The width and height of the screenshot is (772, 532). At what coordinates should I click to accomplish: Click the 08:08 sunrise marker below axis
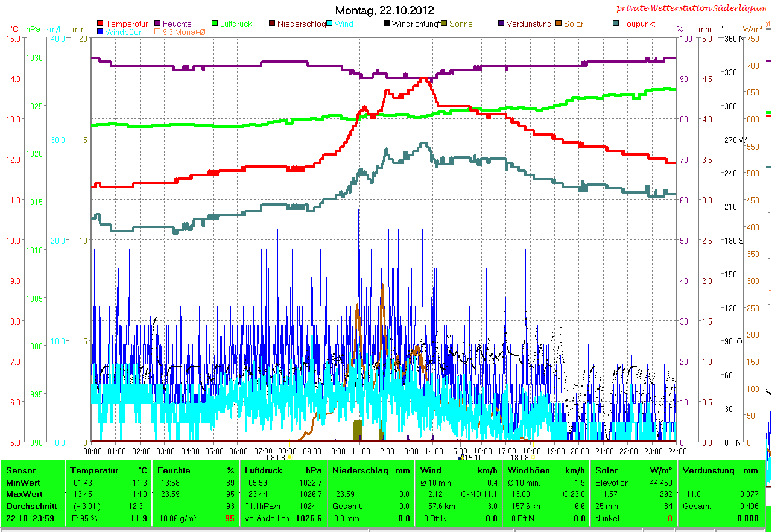coord(276,458)
